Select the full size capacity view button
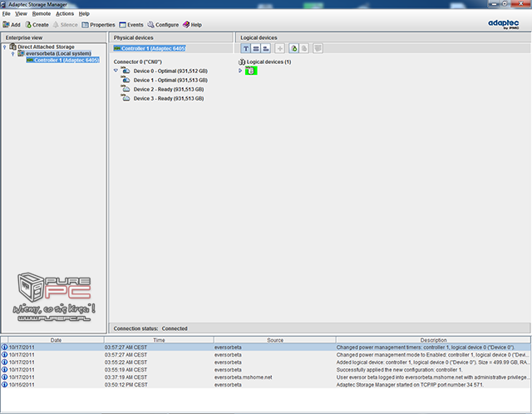Viewport: 532px width, 414px height. pyautogui.click(x=256, y=48)
